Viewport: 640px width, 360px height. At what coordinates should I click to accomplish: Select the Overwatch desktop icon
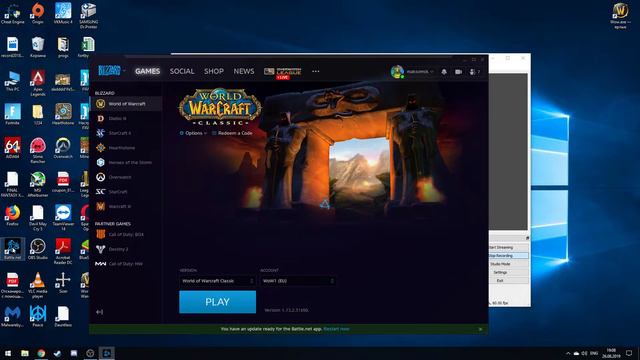click(63, 148)
